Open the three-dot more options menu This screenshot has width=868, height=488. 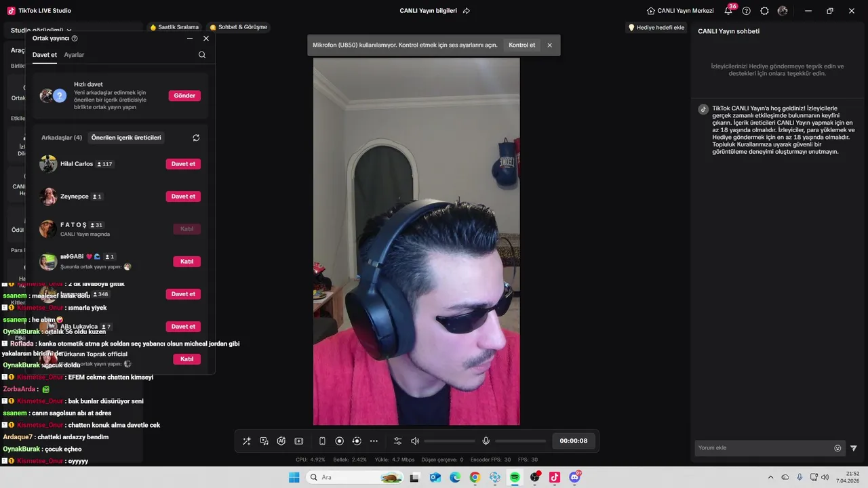tap(374, 441)
